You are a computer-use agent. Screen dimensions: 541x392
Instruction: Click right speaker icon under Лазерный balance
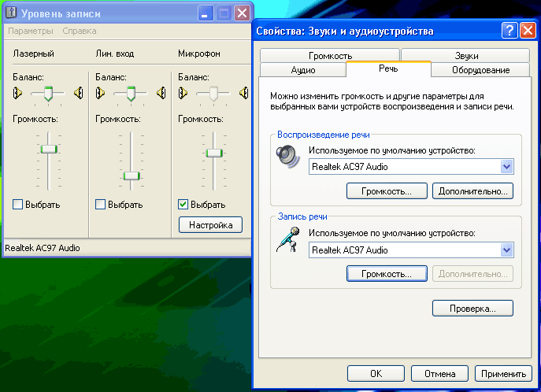pos(79,93)
